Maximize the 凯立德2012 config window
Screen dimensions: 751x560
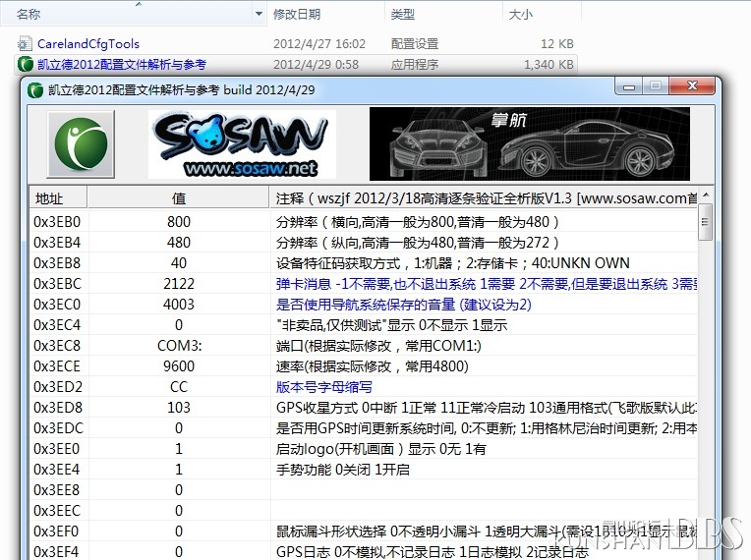click(x=656, y=87)
